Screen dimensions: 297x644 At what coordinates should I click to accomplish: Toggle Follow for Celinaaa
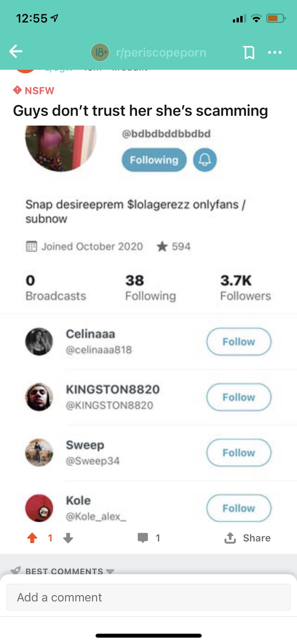[238, 342]
